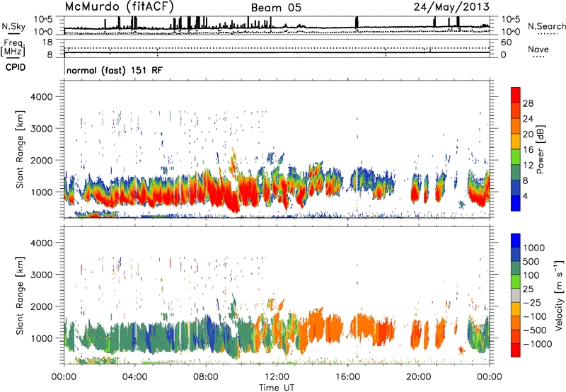Click the blue top segment of velocity colorbar
Screen dimensions: 566x392
(516, 241)
